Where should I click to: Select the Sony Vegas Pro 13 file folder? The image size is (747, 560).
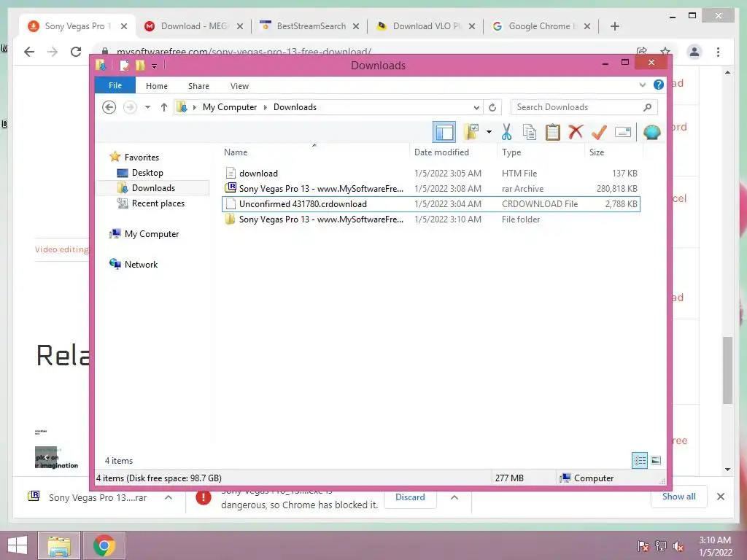pos(430,219)
